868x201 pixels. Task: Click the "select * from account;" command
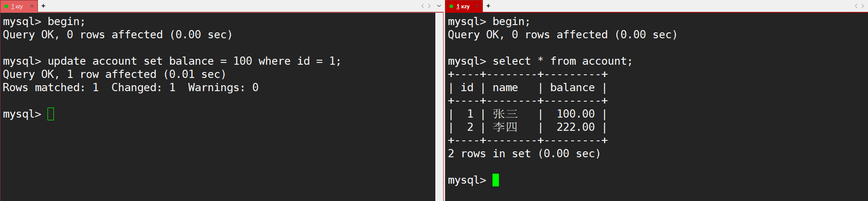(562, 61)
